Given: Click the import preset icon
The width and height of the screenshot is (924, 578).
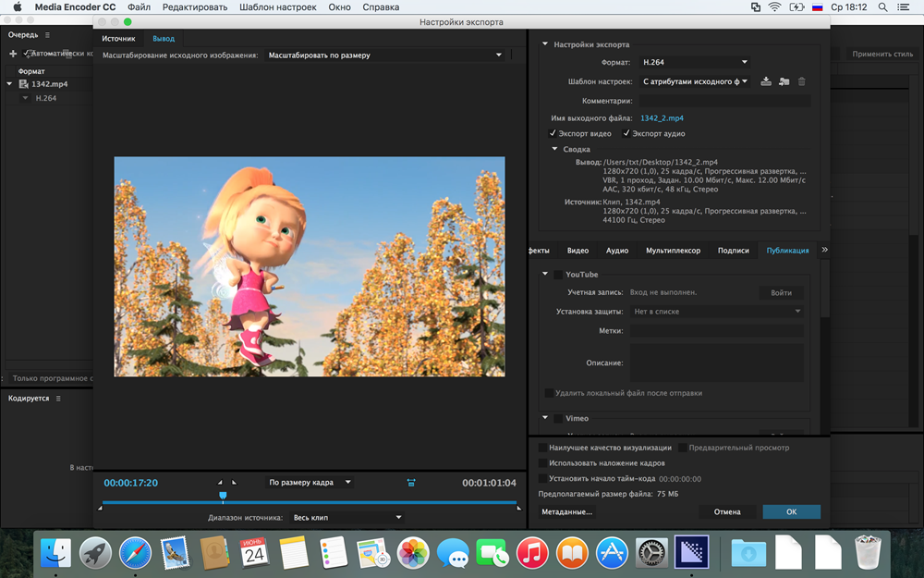Looking at the screenshot, I should 784,81.
